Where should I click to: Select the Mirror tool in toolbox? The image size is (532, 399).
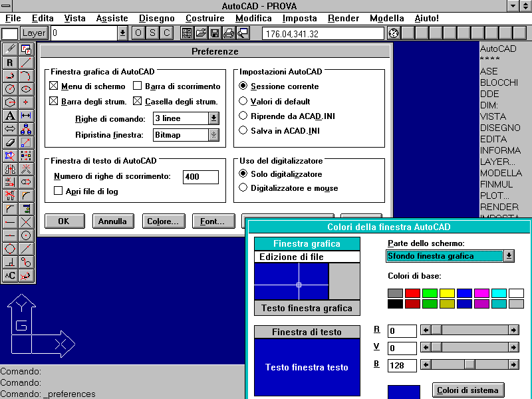point(10,169)
